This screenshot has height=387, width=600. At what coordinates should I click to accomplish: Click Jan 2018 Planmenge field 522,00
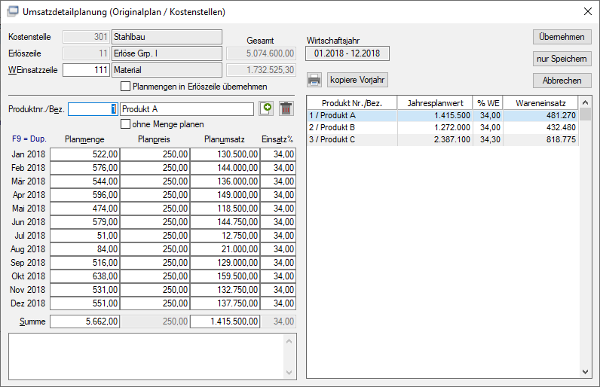pos(85,154)
